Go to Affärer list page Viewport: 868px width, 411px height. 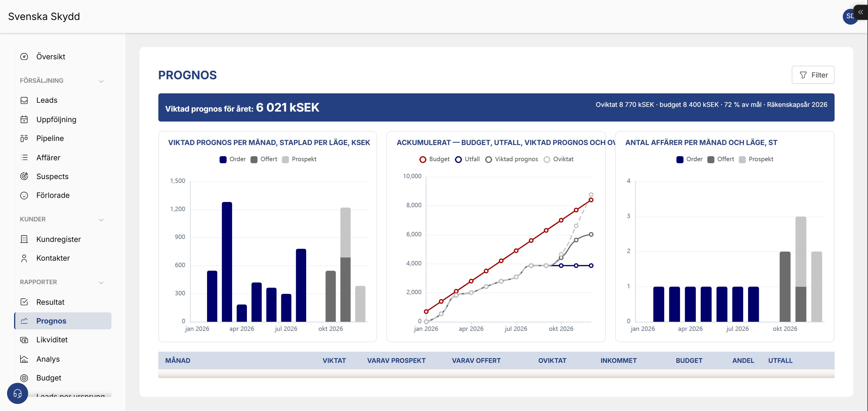[x=63, y=158]
